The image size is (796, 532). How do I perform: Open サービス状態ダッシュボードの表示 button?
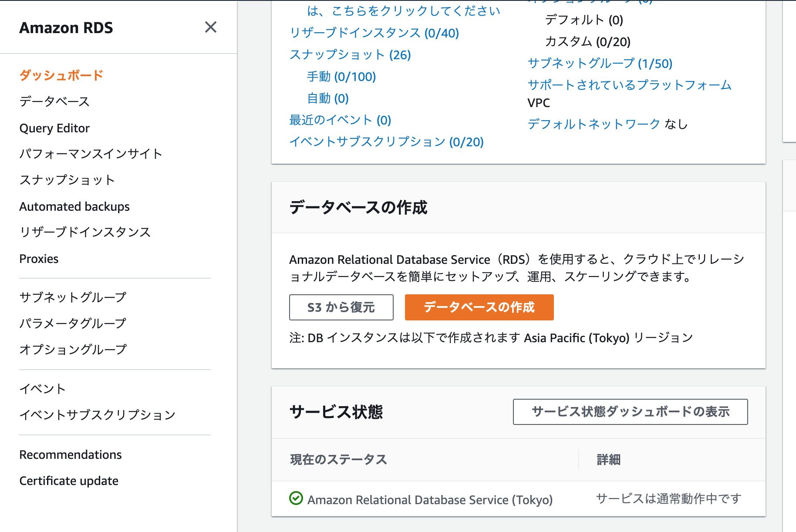click(x=631, y=412)
